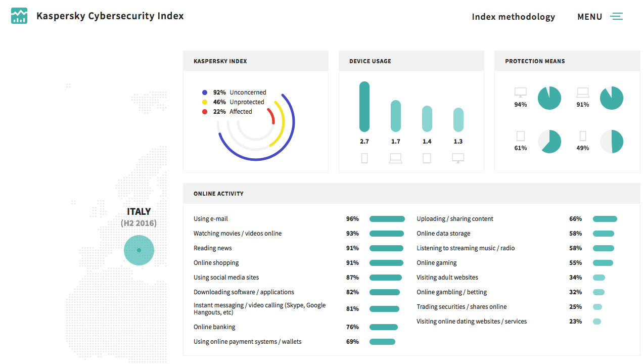Image resolution: width=644 pixels, height=364 pixels.
Task: Click 'Listening to streaming music / radio'
Action: [466, 248]
